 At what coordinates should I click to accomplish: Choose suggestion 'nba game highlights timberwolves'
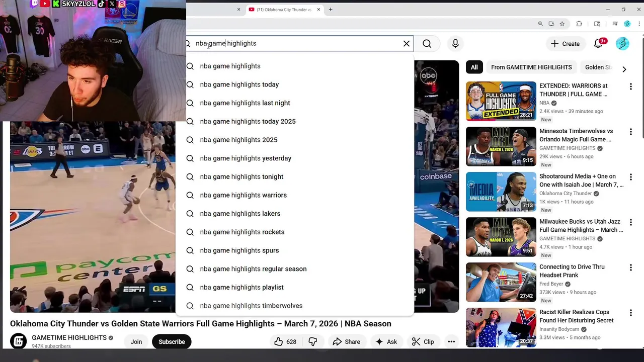tap(295, 306)
